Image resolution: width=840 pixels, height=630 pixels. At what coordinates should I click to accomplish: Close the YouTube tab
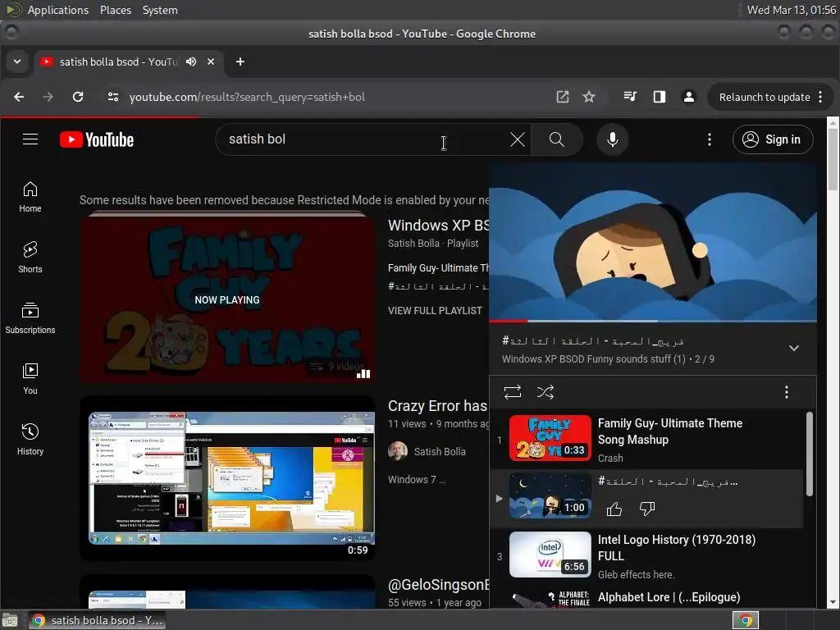click(x=211, y=62)
